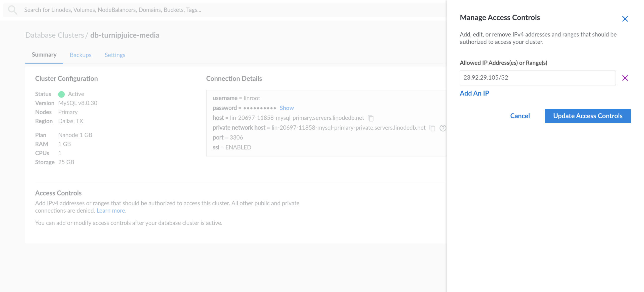This screenshot has height=292, width=644.
Task: Click the Nodes Primary value
Action: (x=68, y=112)
